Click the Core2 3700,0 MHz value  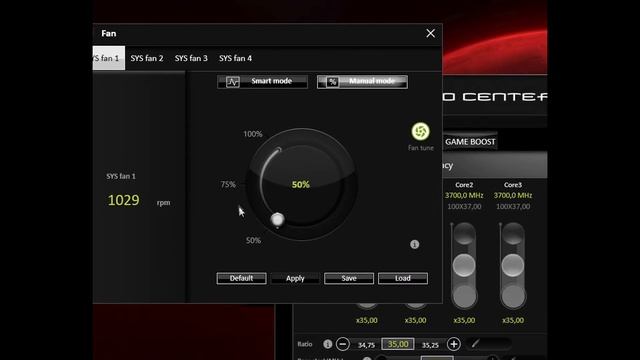(464, 196)
